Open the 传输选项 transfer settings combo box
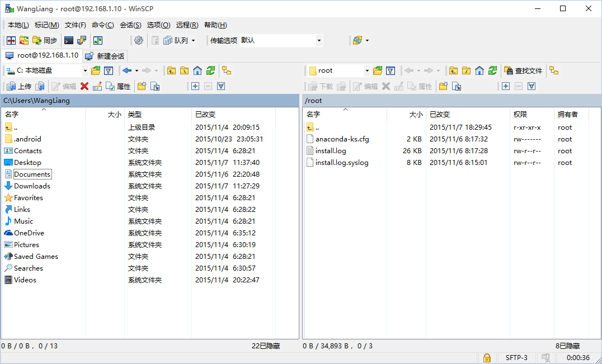Viewport: 602px width, 364px height. 281,40
